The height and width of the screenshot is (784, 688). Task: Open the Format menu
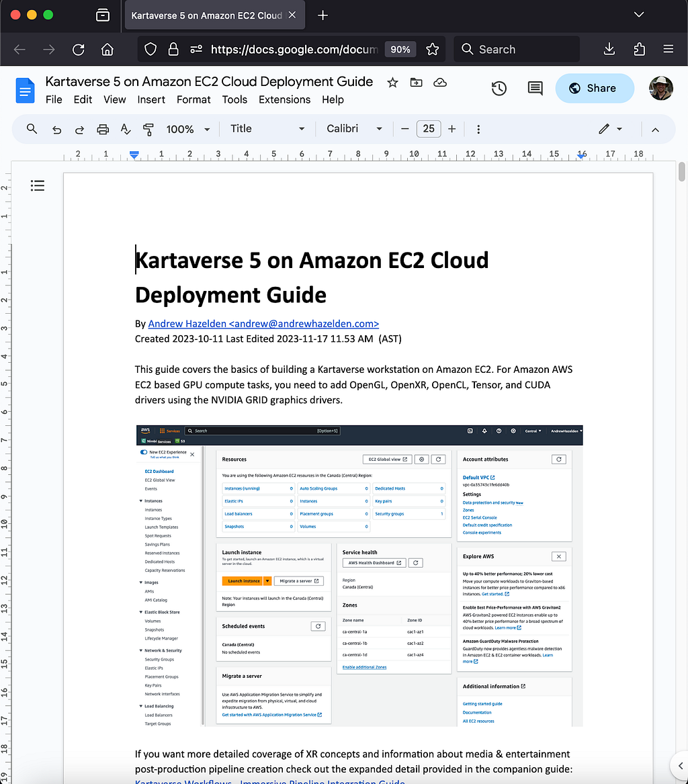(x=193, y=99)
